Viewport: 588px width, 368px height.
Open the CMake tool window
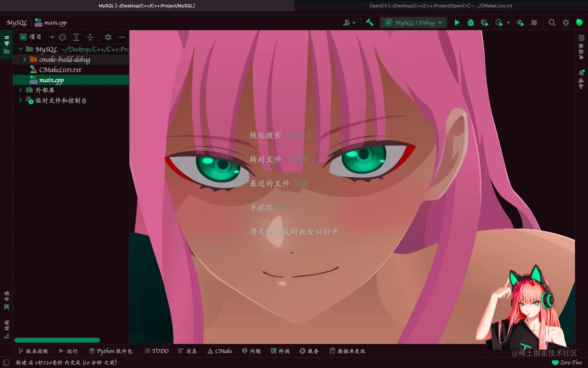click(x=220, y=351)
